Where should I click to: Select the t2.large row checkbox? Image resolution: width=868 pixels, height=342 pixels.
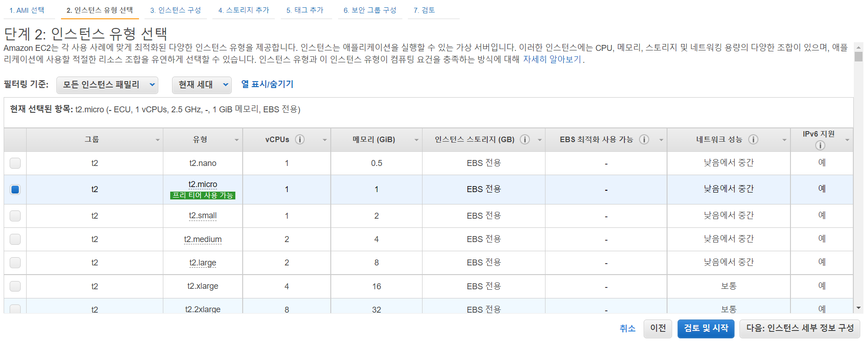(15, 263)
